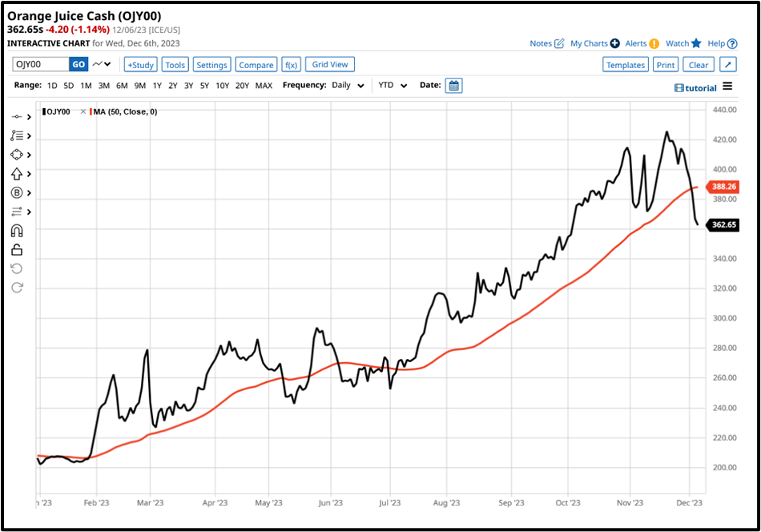
Task: Remove the MA (50, Close) study
Action: [84, 112]
